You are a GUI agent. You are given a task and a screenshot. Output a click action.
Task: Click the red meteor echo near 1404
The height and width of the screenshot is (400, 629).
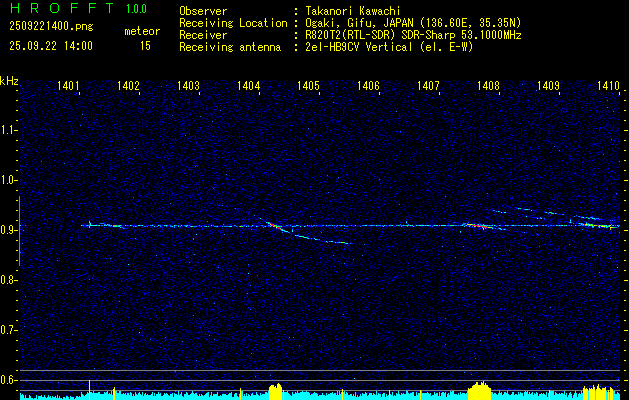(274, 225)
